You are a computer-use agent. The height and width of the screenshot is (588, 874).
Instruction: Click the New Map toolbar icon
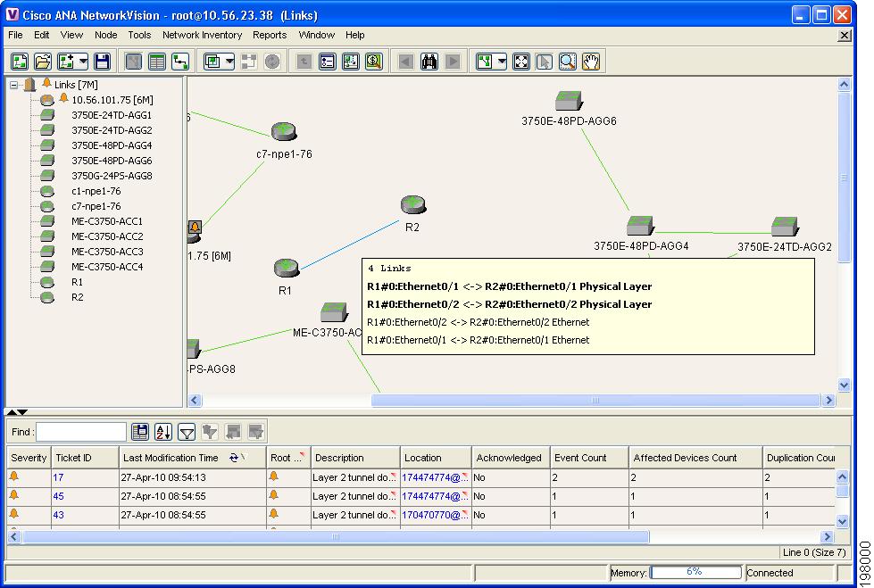pos(20,62)
